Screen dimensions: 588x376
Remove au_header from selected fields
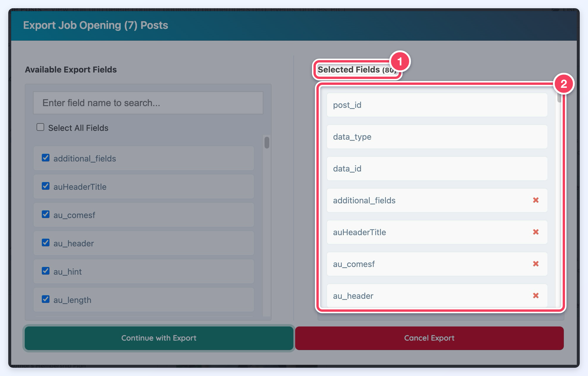(x=536, y=296)
